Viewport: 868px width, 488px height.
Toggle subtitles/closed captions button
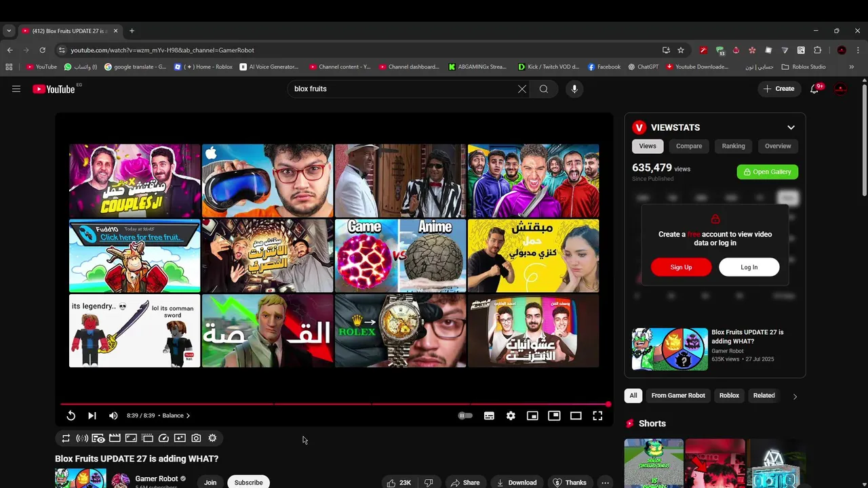(489, 415)
